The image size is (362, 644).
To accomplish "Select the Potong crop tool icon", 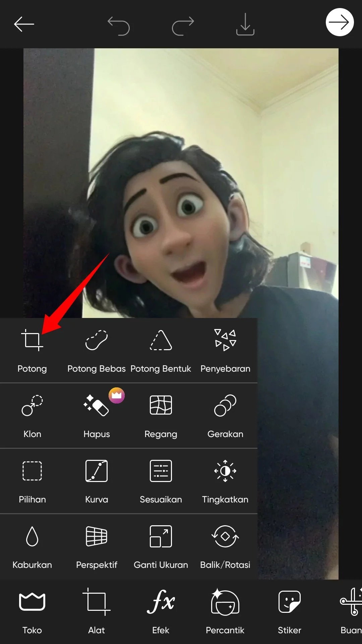I will click(32, 340).
